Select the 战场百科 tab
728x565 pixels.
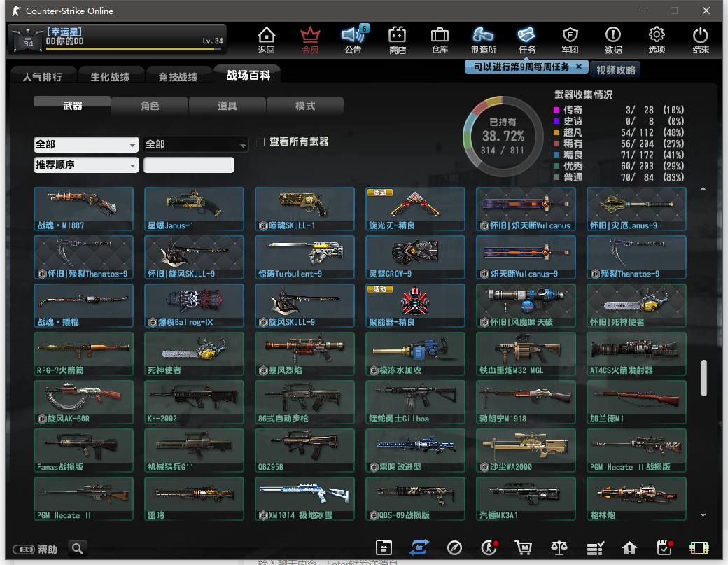click(248, 75)
